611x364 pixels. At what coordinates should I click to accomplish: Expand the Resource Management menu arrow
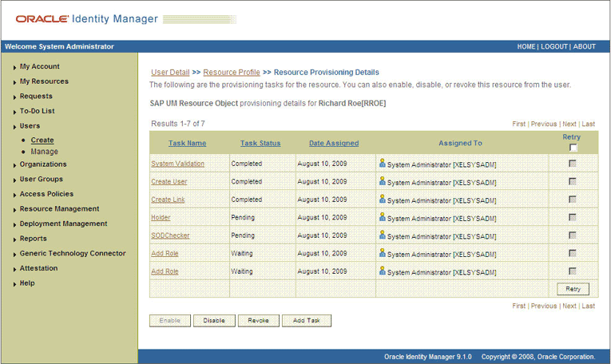(x=14, y=209)
